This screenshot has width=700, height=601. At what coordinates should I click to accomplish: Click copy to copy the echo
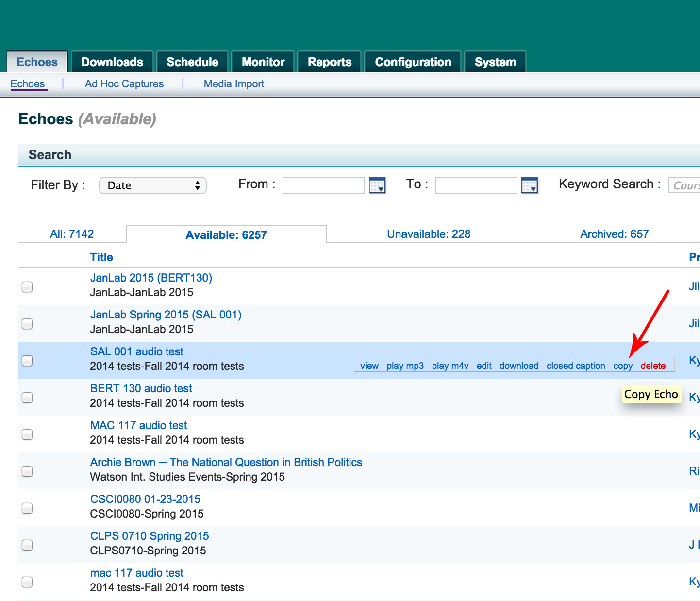coord(623,366)
